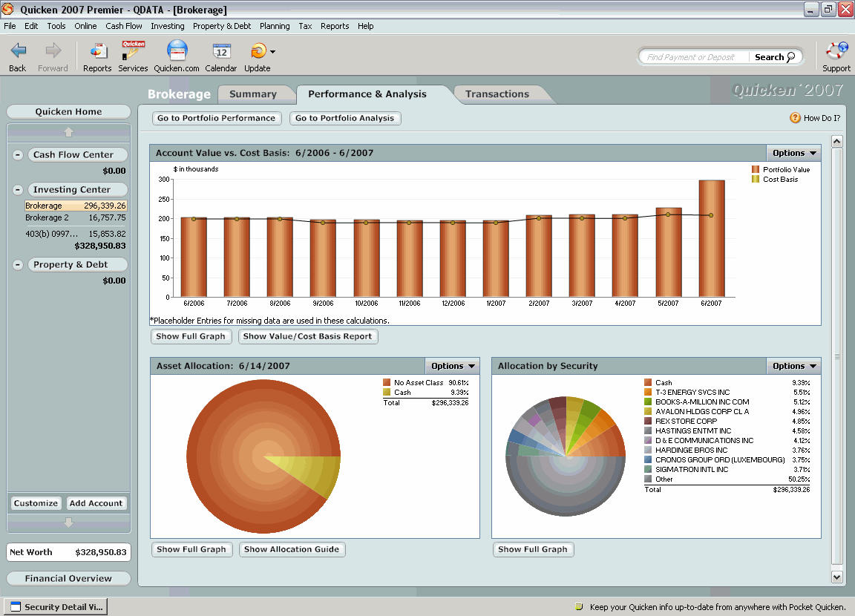
Task: Go back using the Back arrow icon
Action: pyautogui.click(x=17, y=52)
